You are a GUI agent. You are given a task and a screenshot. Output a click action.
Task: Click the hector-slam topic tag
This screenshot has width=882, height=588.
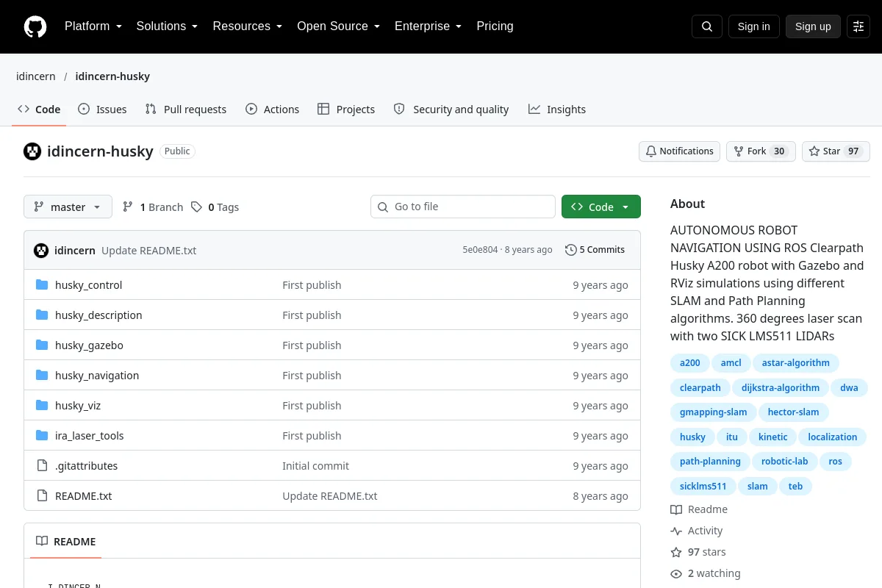click(794, 412)
